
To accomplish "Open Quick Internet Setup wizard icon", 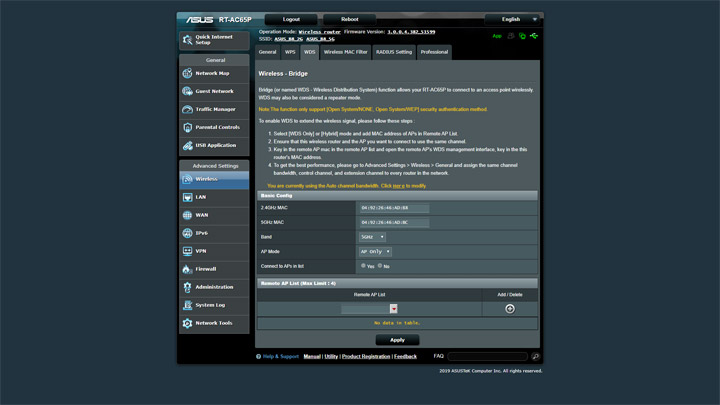I will [x=187, y=40].
